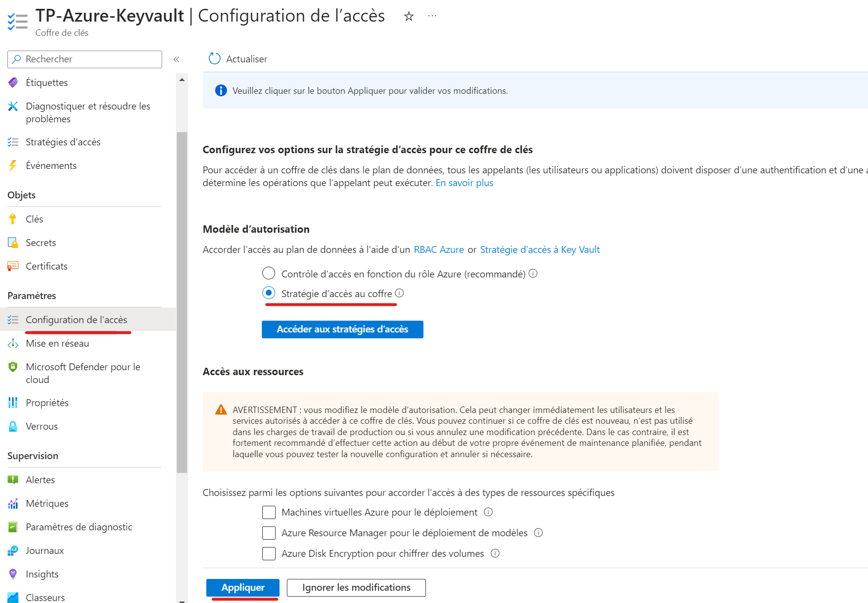The width and height of the screenshot is (868, 603).
Task: Open Mise en réseau menu item
Action: click(57, 343)
